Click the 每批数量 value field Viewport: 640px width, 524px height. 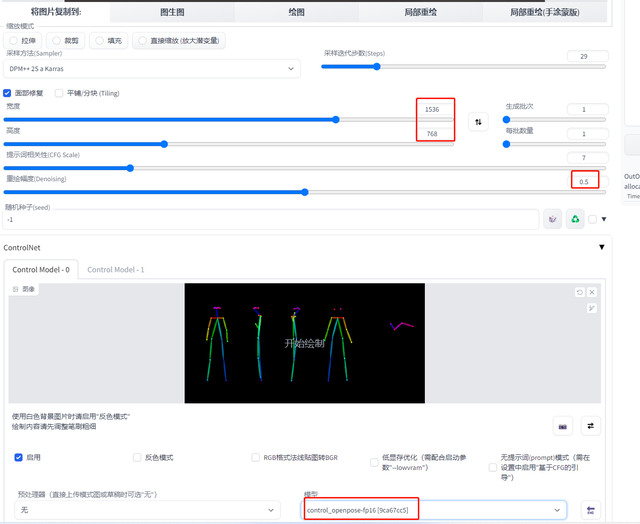click(587, 134)
